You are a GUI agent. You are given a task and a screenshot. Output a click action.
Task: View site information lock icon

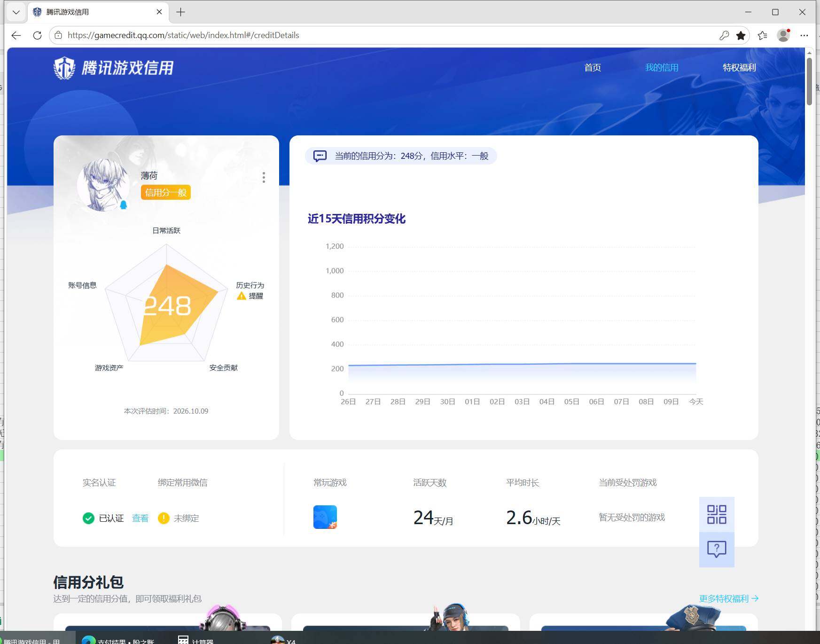58,35
